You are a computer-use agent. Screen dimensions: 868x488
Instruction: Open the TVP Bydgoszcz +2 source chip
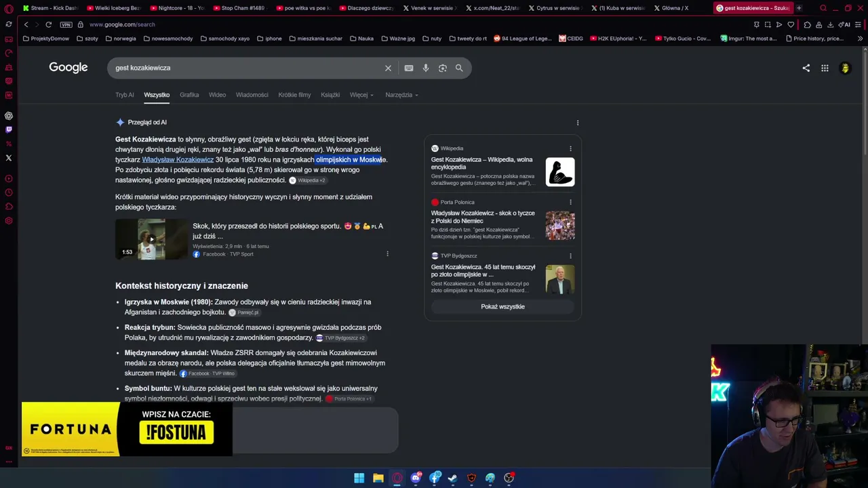click(340, 338)
